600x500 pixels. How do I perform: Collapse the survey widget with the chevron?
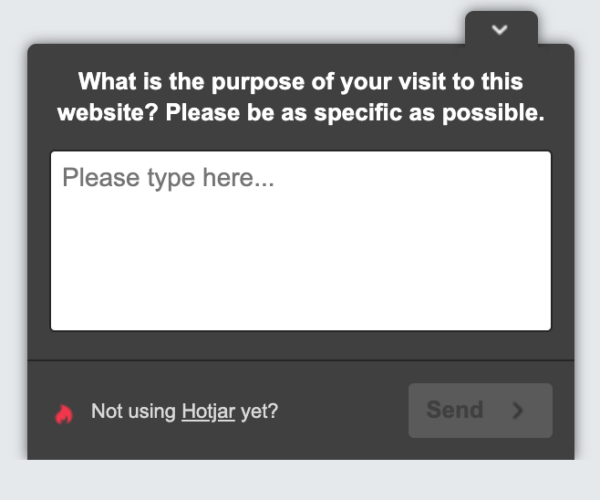pos(501,30)
